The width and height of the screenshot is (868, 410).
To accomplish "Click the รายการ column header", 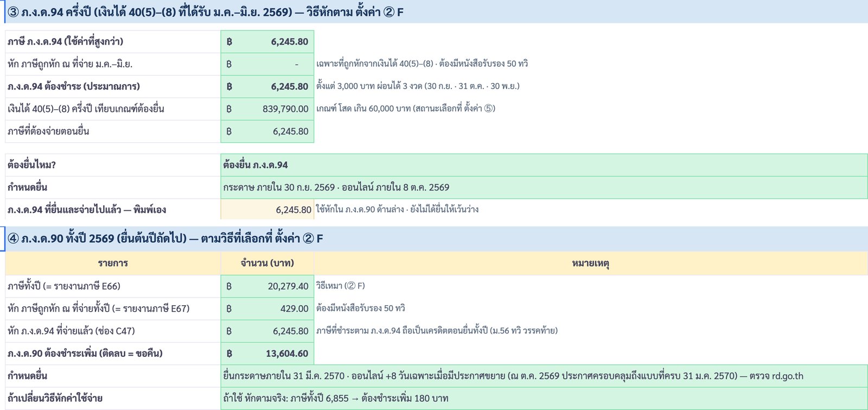I will point(113,263).
